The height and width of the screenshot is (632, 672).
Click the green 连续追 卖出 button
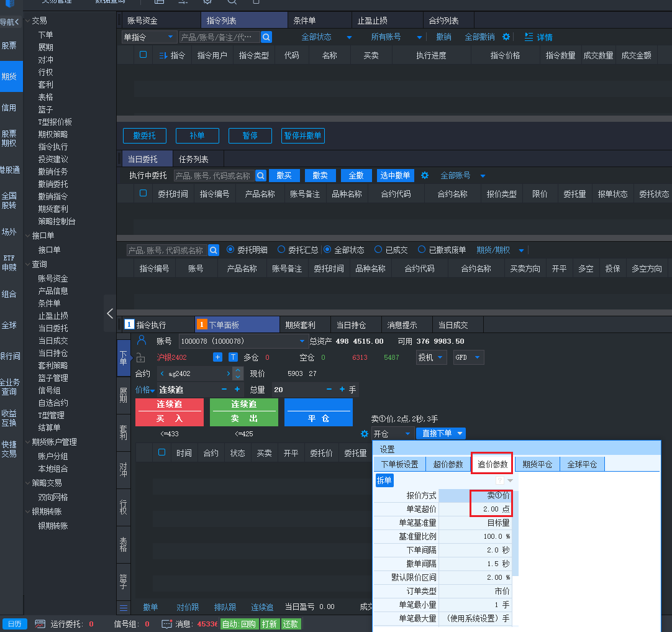tap(244, 412)
